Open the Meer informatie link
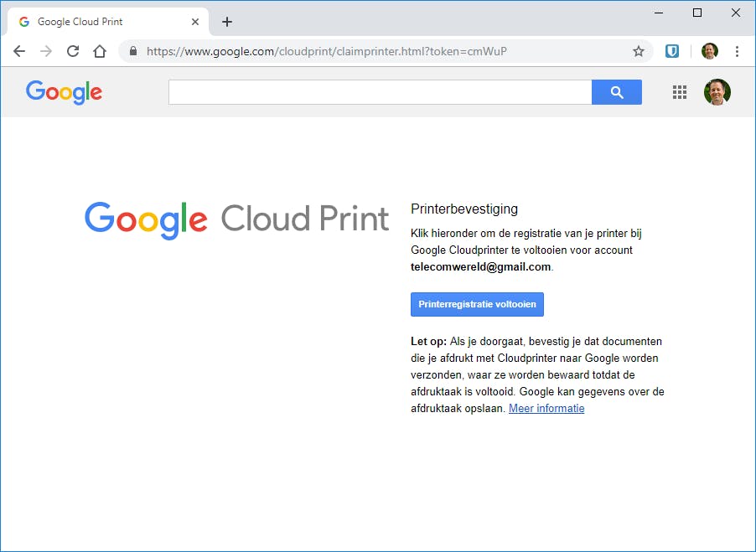 (x=546, y=409)
